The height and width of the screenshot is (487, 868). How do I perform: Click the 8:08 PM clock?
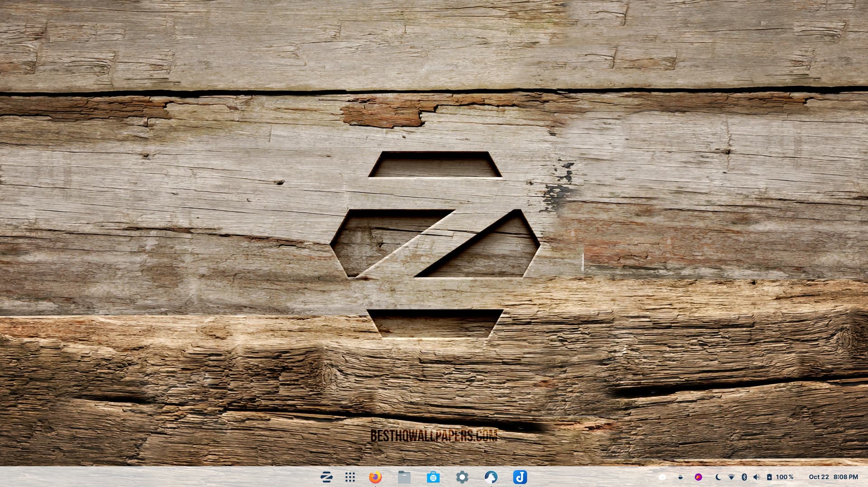point(846,477)
